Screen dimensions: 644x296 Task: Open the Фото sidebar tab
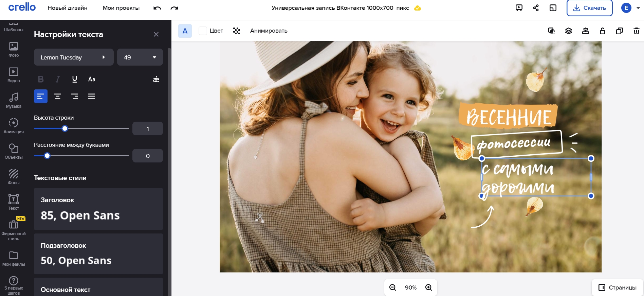click(x=14, y=49)
